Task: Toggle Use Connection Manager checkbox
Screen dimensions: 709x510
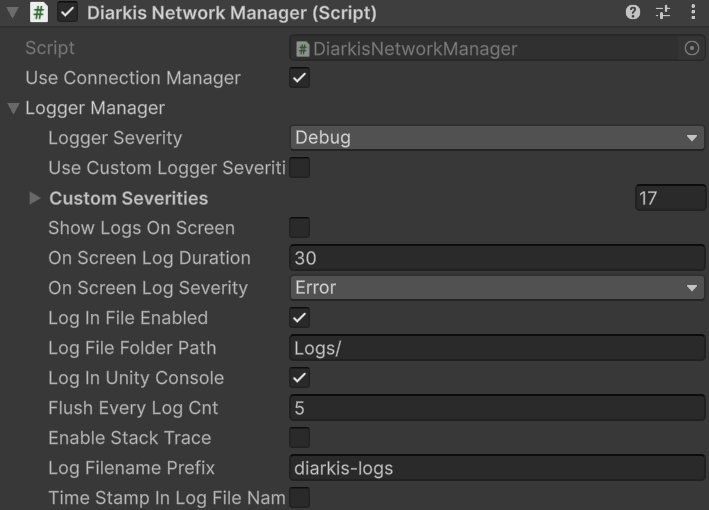Action: pyautogui.click(x=299, y=78)
